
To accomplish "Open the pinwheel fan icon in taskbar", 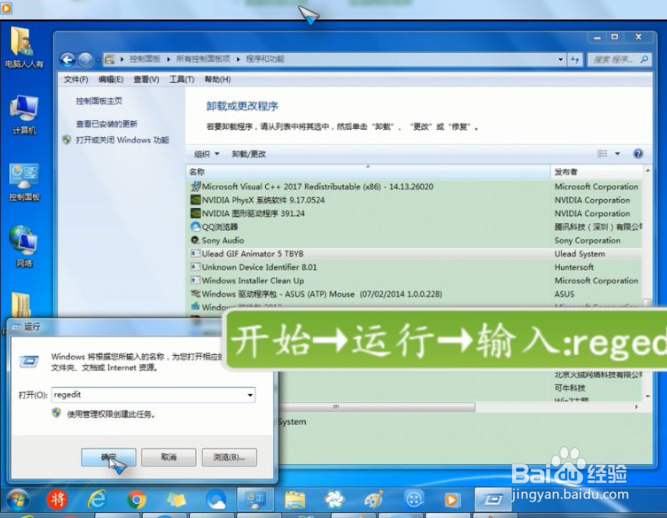I will point(334,500).
